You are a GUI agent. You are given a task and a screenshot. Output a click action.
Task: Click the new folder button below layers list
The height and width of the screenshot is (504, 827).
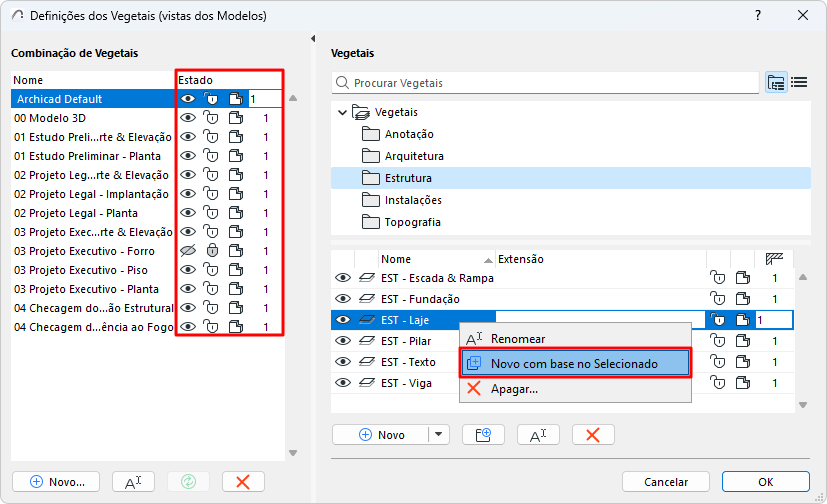coord(484,435)
